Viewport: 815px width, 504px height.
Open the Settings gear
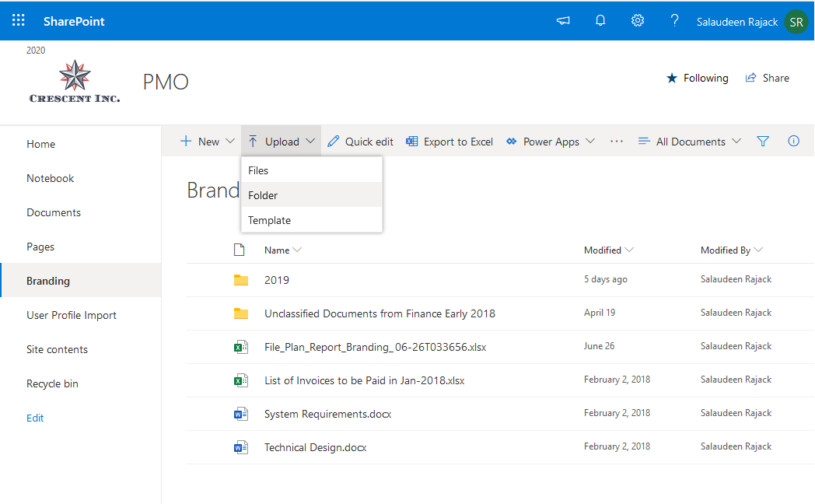tap(638, 20)
